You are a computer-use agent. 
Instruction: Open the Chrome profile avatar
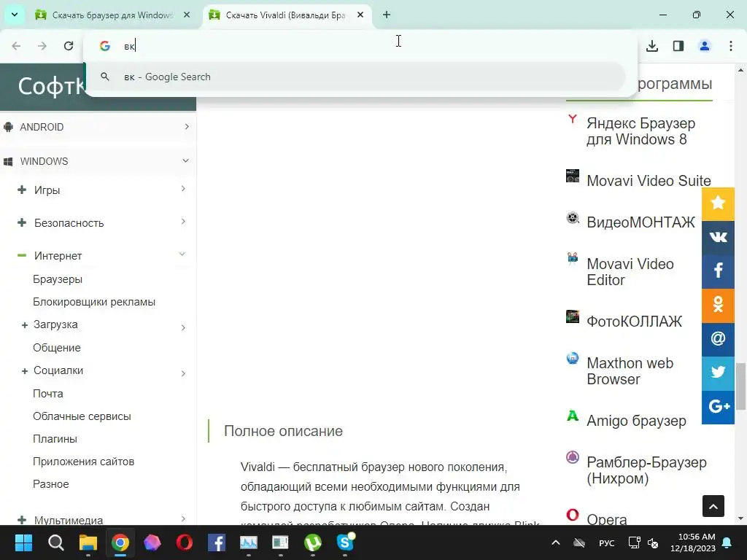[x=705, y=46]
